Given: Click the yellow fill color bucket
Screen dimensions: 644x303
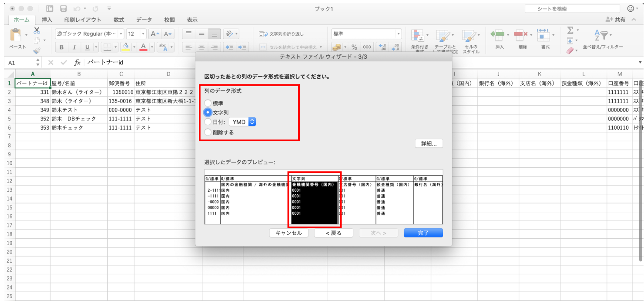Looking at the screenshot, I should (126, 47).
